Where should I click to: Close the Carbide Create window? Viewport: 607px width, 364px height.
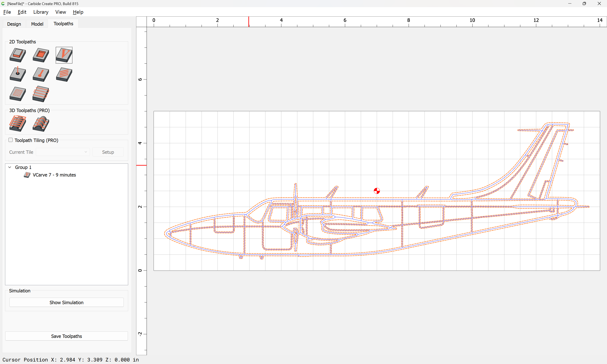(x=599, y=4)
